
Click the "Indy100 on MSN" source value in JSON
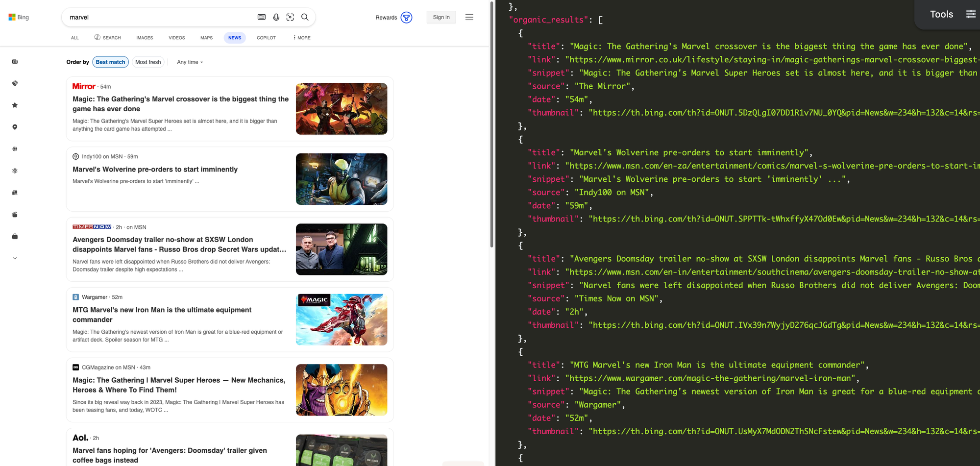pyautogui.click(x=612, y=193)
